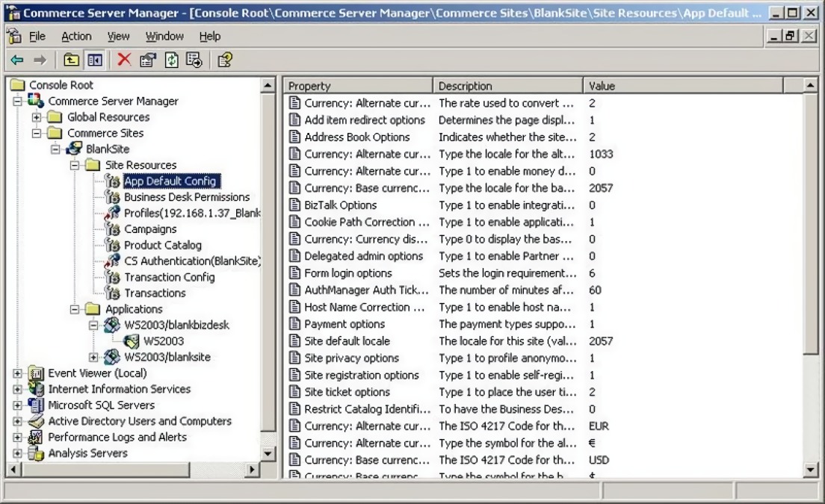Click the back navigation arrow
Viewport: 825px width, 504px height.
tap(17, 60)
